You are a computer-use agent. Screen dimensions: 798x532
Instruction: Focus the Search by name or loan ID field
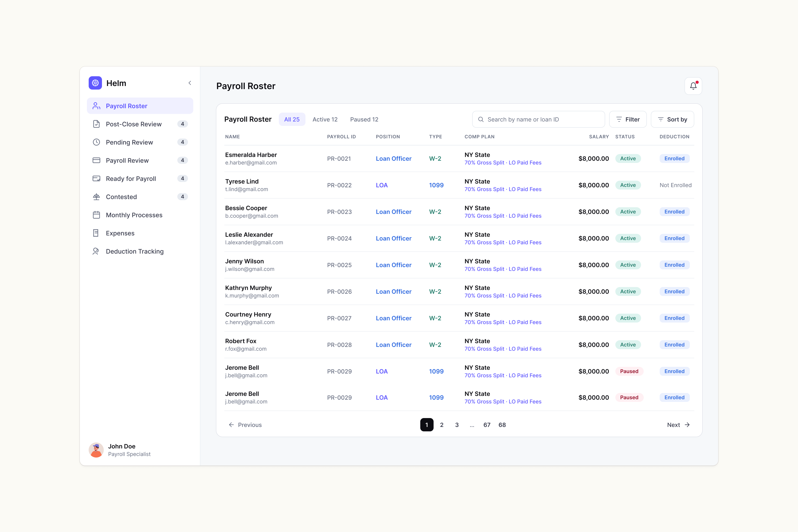538,119
